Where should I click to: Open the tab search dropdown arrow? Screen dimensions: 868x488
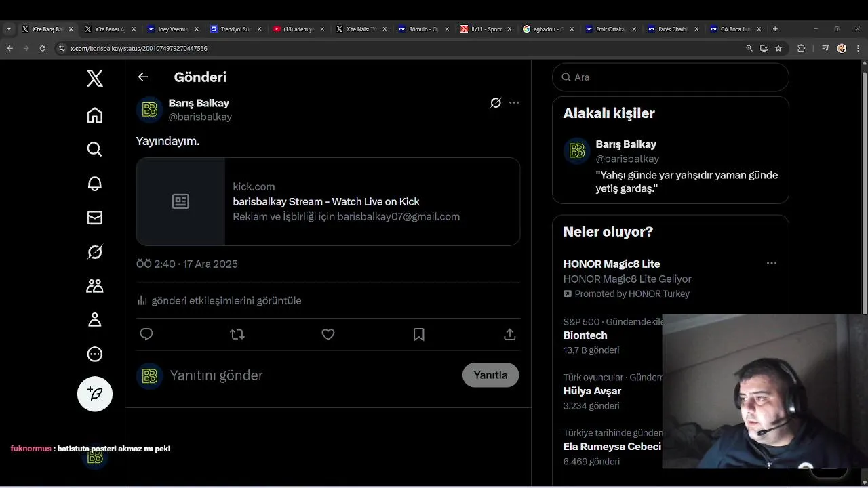point(9,29)
